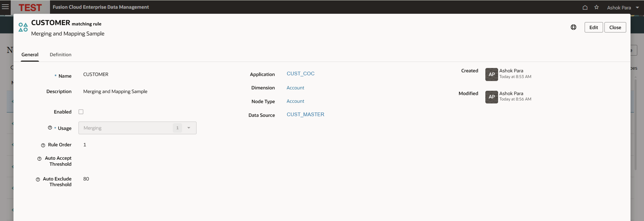Follow the Node Type Account link
Image resolution: width=644 pixels, height=221 pixels.
coord(295,101)
